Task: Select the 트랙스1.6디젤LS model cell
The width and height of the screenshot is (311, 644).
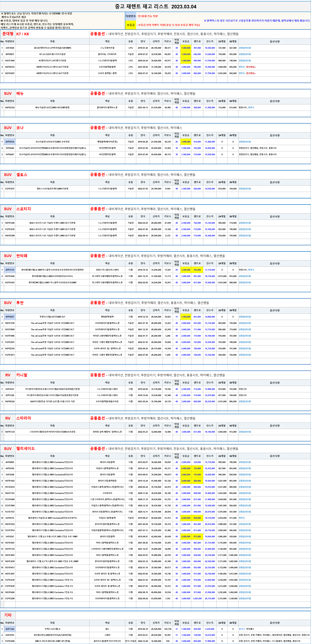Action: (x=52, y=629)
